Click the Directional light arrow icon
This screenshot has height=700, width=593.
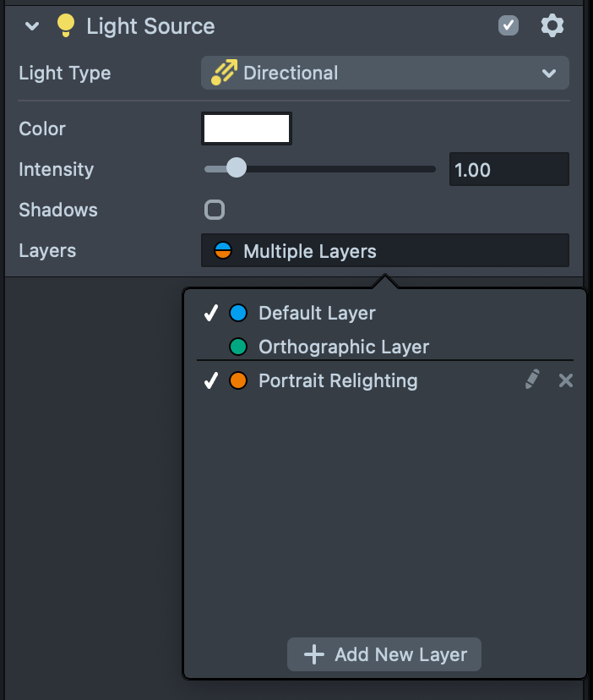(224, 74)
